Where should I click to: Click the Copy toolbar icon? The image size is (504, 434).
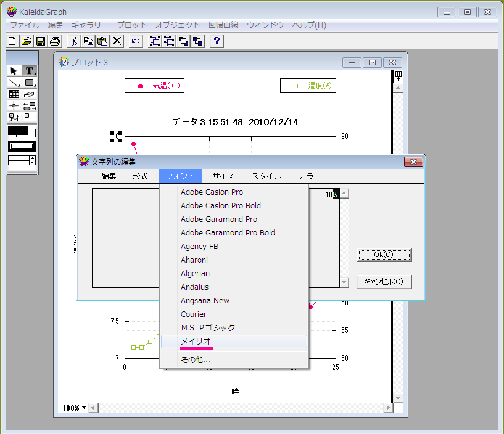point(88,41)
